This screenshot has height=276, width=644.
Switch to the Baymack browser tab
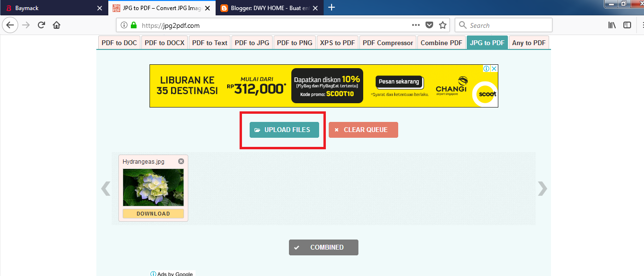53,8
